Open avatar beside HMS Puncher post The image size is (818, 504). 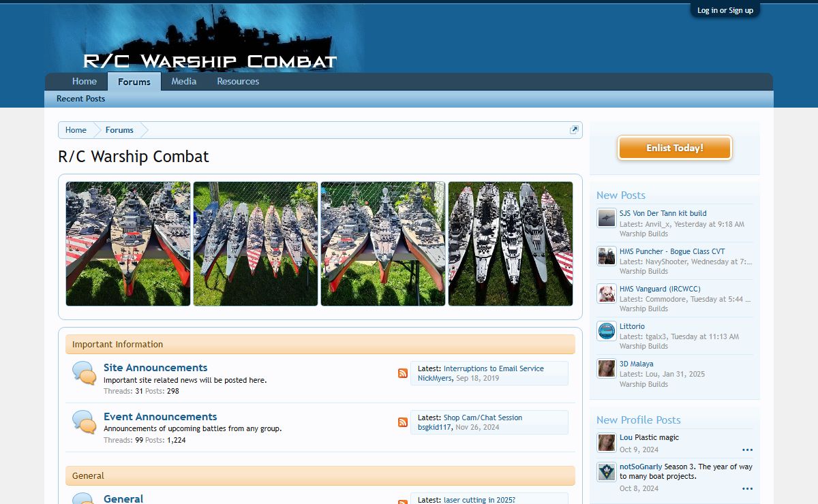(607, 255)
